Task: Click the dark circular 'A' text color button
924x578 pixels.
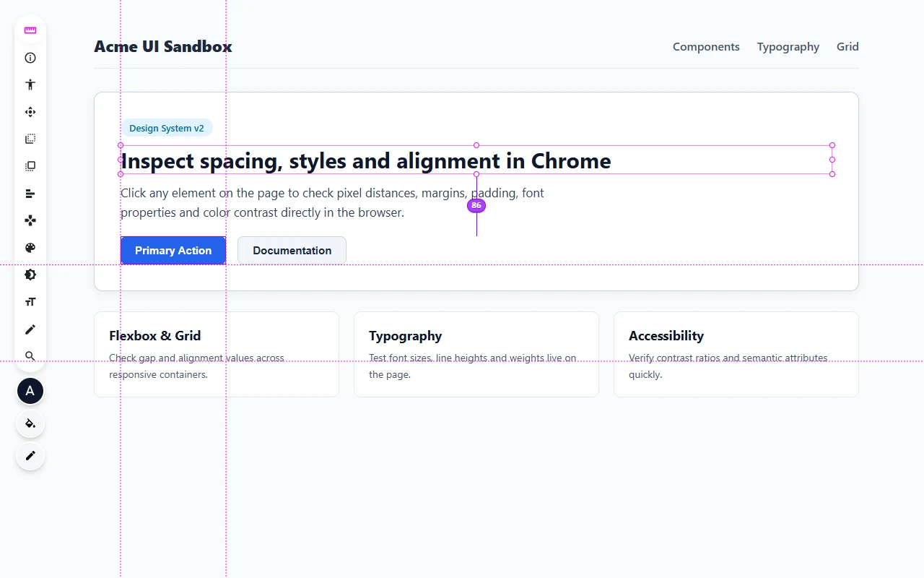Action: (30, 391)
